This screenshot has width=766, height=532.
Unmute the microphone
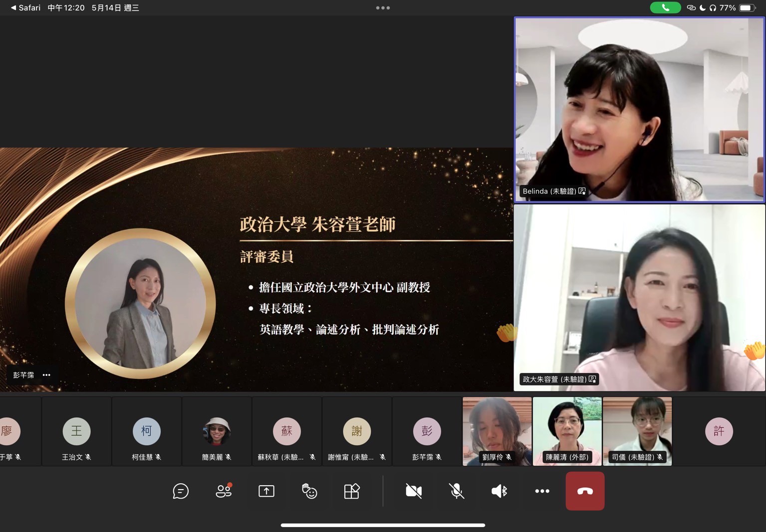pyautogui.click(x=456, y=491)
